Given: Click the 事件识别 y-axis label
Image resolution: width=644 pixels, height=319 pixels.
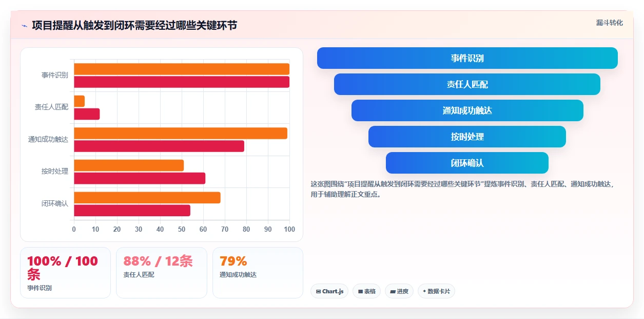Looking at the screenshot, I should (x=55, y=75).
